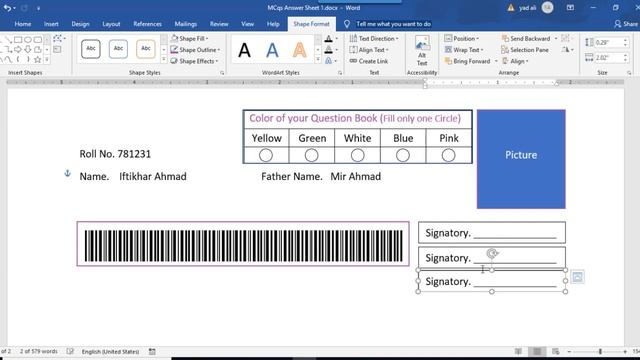Open the Design tab
The height and width of the screenshot is (360, 640).
[80, 24]
